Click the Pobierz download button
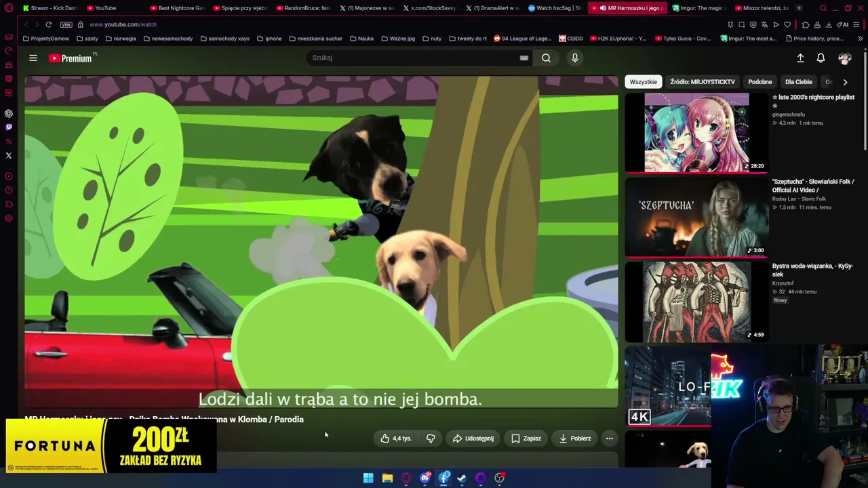This screenshot has width=868, height=488. point(575,439)
